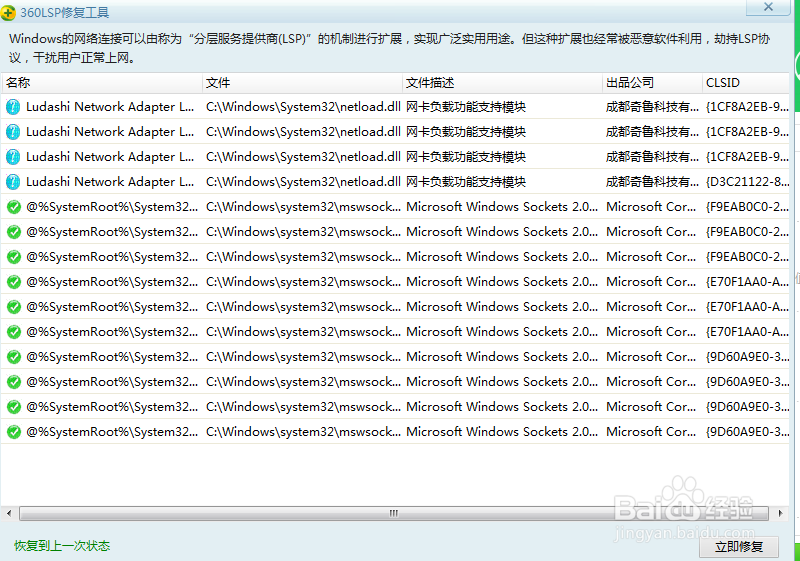Viewport: 800px width, 561px height.
Task: Select the {D3C21122-8... CLSID cell
Action: click(x=747, y=182)
